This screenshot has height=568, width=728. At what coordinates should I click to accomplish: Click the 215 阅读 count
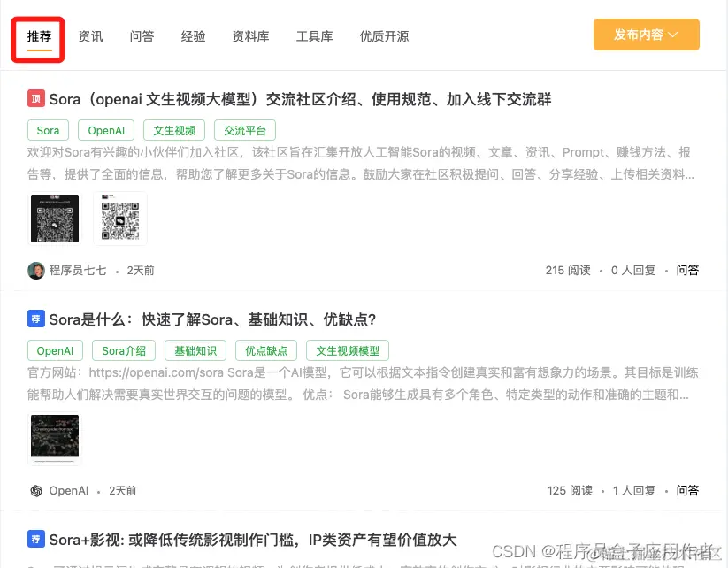coord(568,271)
